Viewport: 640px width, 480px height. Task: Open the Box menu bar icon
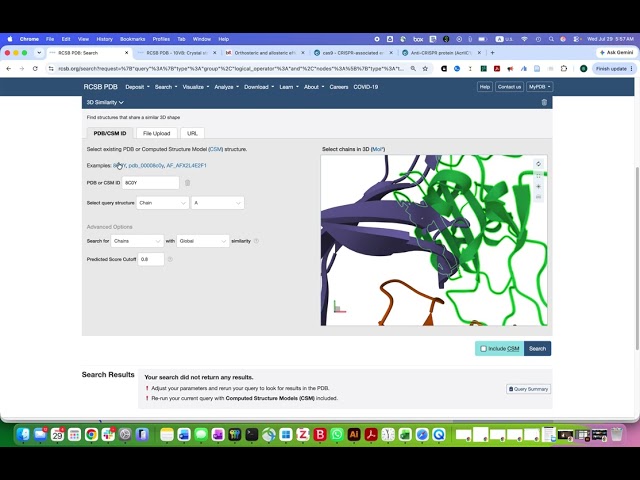(418, 39)
